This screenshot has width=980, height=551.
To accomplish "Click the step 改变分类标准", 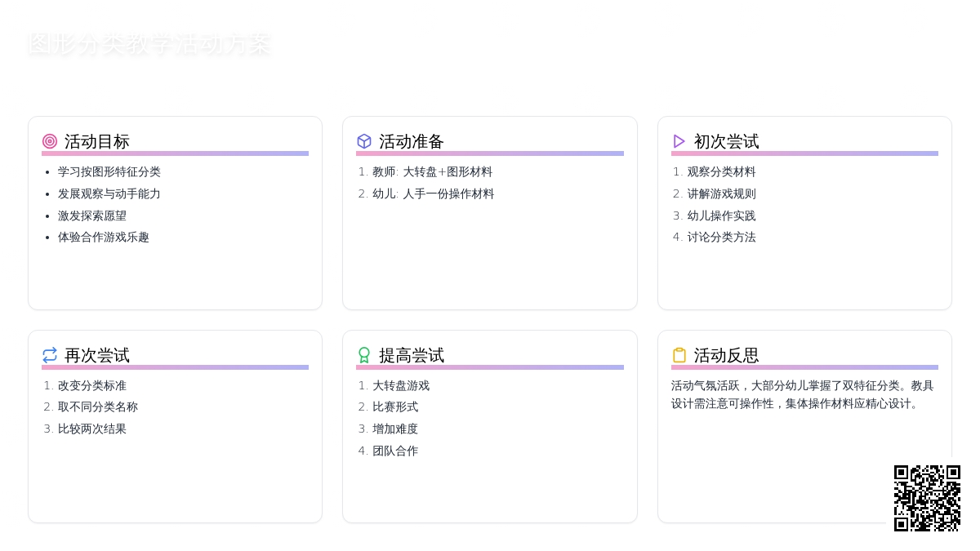I will (x=91, y=386).
